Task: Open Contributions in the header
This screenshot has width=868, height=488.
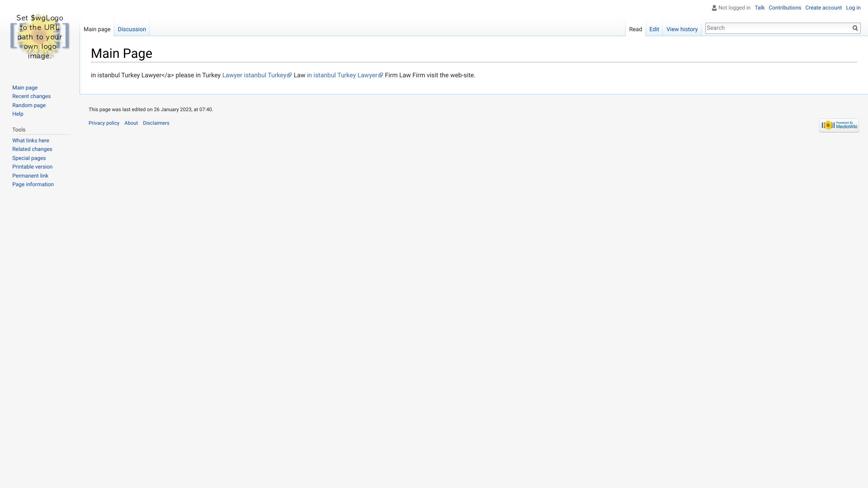Action: 785,8
